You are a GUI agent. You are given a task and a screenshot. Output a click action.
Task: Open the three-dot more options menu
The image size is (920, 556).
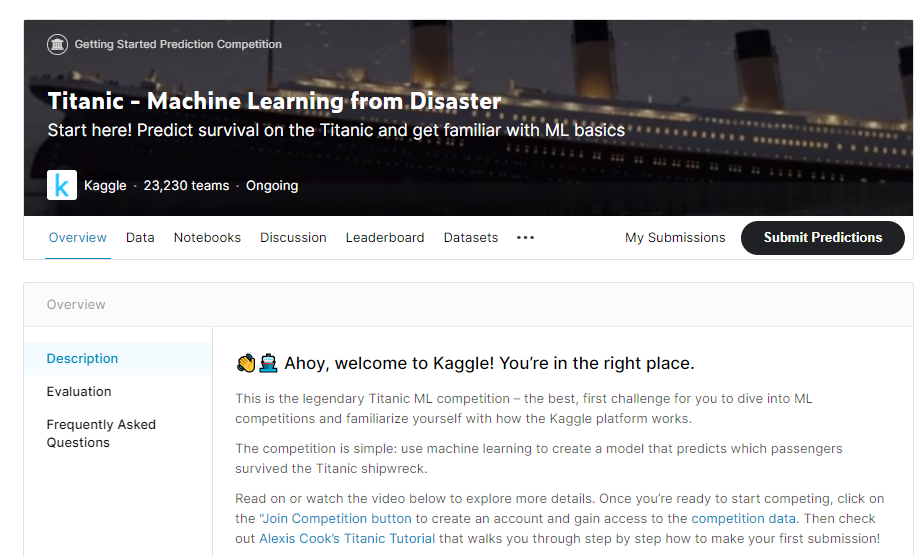click(525, 238)
